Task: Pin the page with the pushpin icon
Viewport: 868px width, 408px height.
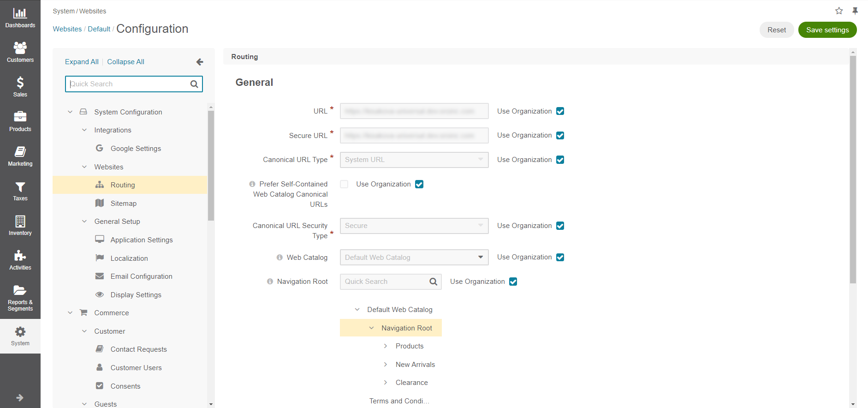Action: tap(855, 11)
